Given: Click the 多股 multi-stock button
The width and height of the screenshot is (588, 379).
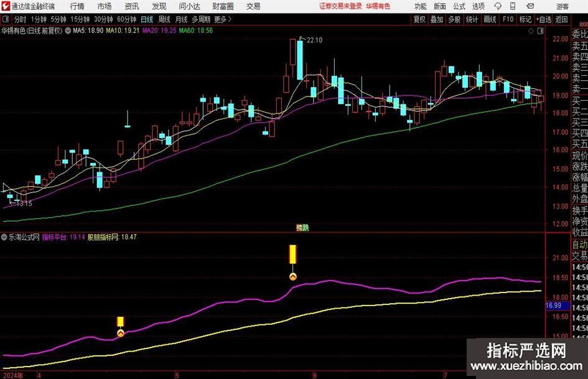Looking at the screenshot, I should 454,19.
